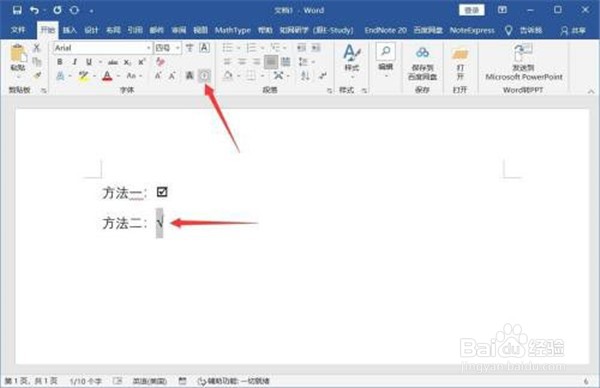The height and width of the screenshot is (388, 600).
Task: Increase font size with the grow font icon
Action: coord(158,76)
